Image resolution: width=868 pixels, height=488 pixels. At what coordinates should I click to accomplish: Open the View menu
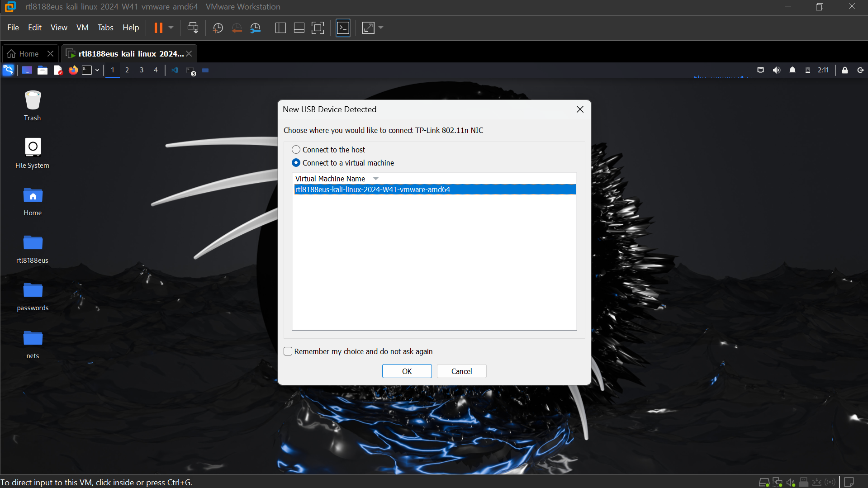(x=59, y=28)
